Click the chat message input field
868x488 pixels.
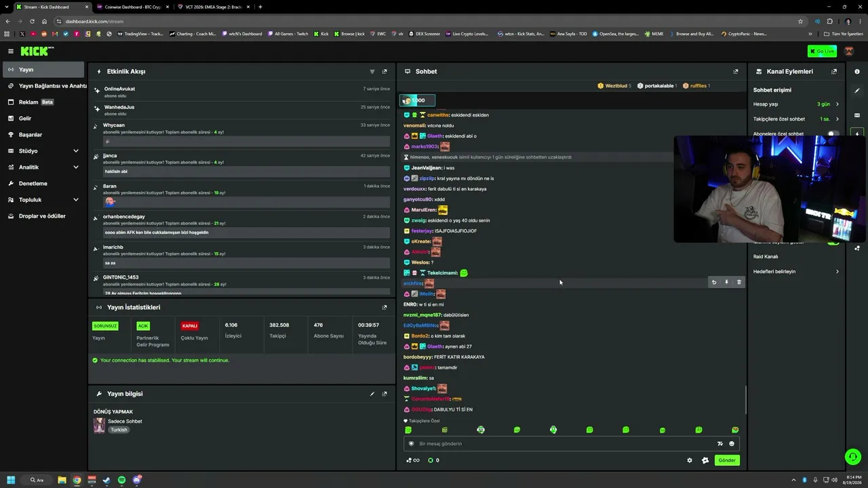[571, 444]
